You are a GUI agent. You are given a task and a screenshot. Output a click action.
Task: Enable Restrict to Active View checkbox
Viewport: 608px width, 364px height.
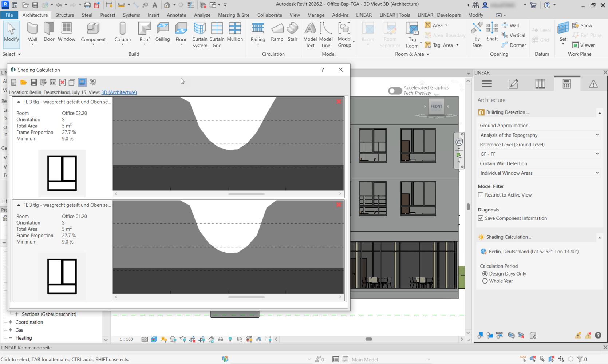coord(481,195)
